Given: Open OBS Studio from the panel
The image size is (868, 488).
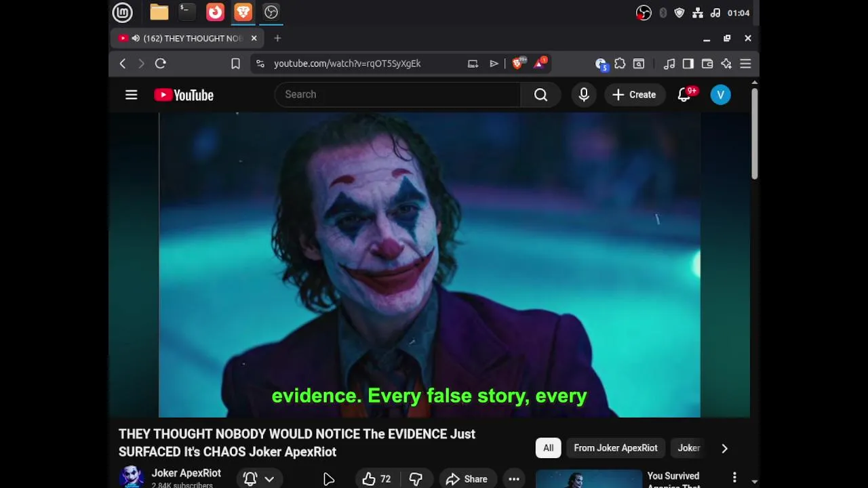Looking at the screenshot, I should (x=271, y=12).
